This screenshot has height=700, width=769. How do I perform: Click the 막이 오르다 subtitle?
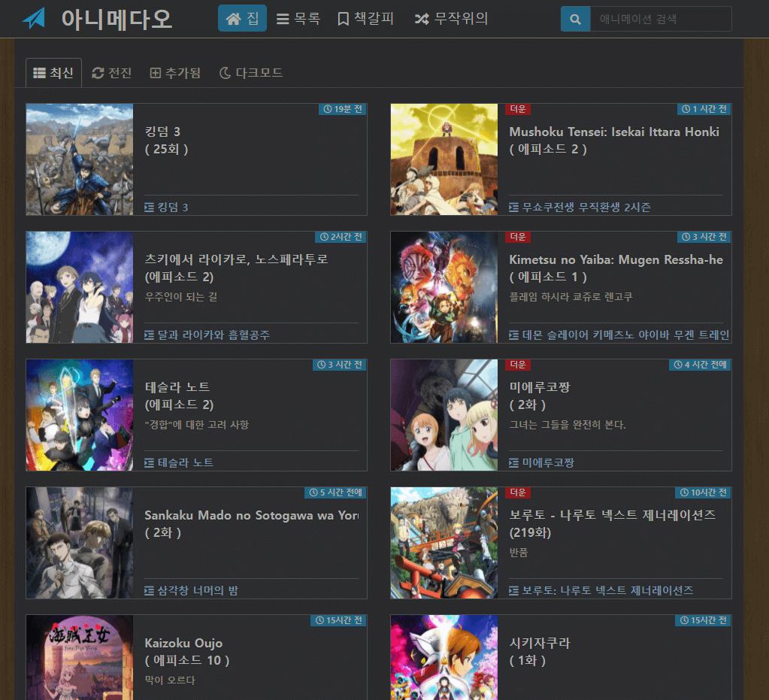tap(170, 680)
